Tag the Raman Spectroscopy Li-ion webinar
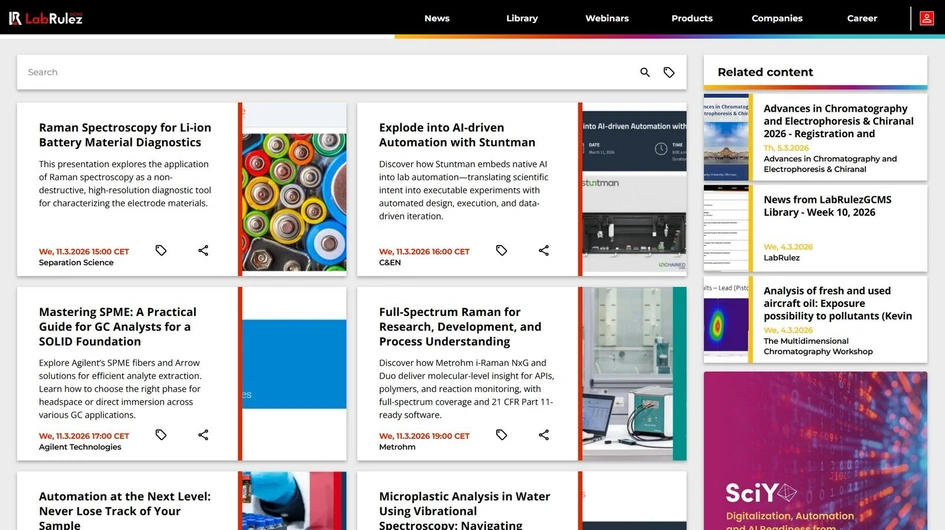The width and height of the screenshot is (945, 530). click(x=161, y=250)
